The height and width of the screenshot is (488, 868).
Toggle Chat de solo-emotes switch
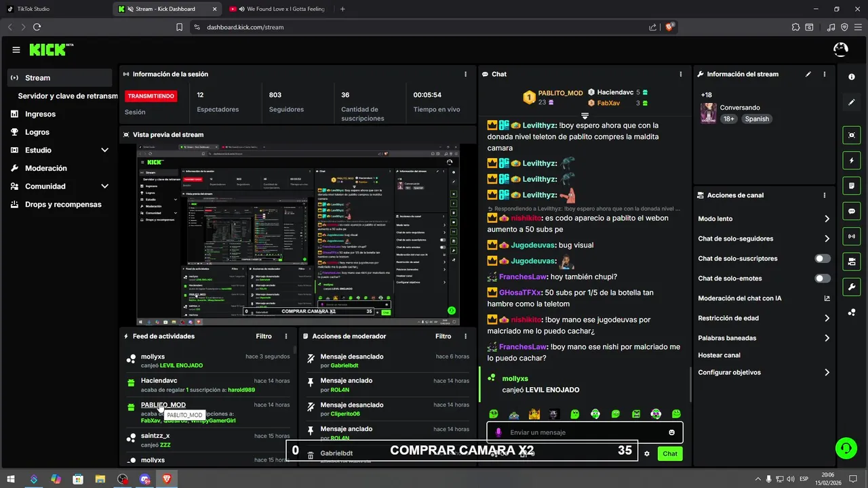(x=823, y=279)
